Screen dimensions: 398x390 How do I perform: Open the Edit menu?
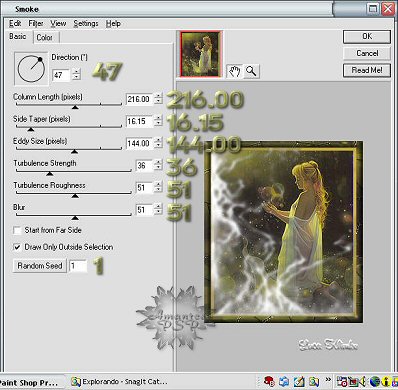[x=15, y=24]
